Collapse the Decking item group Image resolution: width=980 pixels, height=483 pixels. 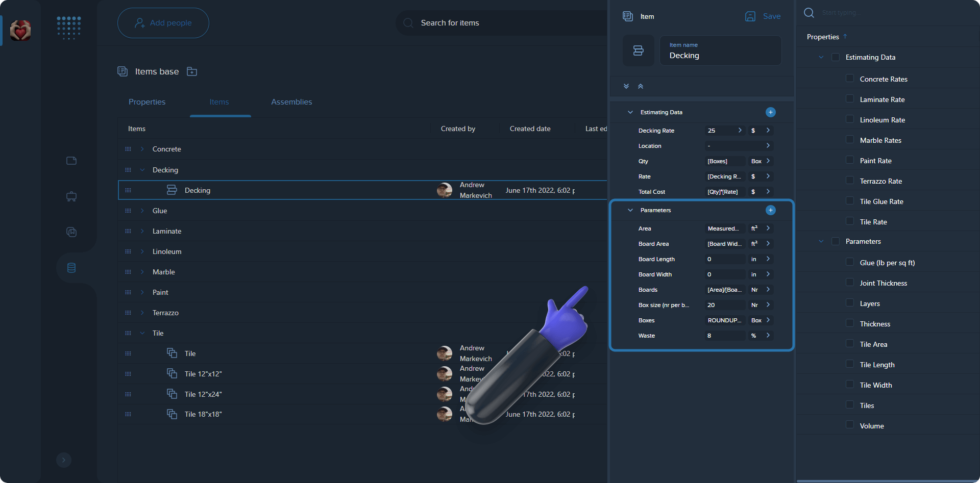coord(142,170)
